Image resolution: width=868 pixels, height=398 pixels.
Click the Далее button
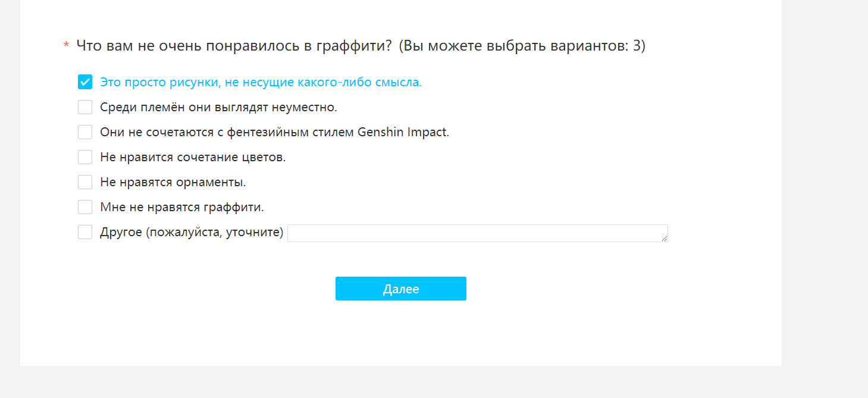pyautogui.click(x=400, y=289)
